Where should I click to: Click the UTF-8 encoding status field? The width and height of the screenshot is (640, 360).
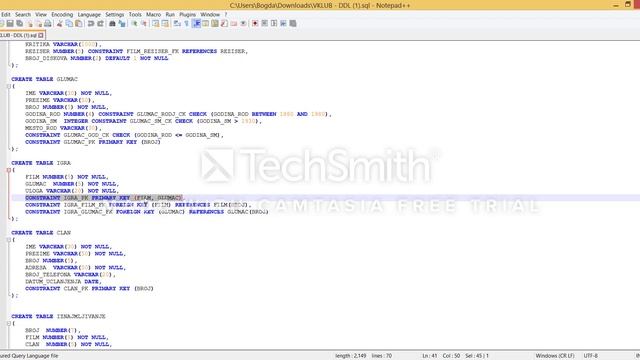[591, 356]
